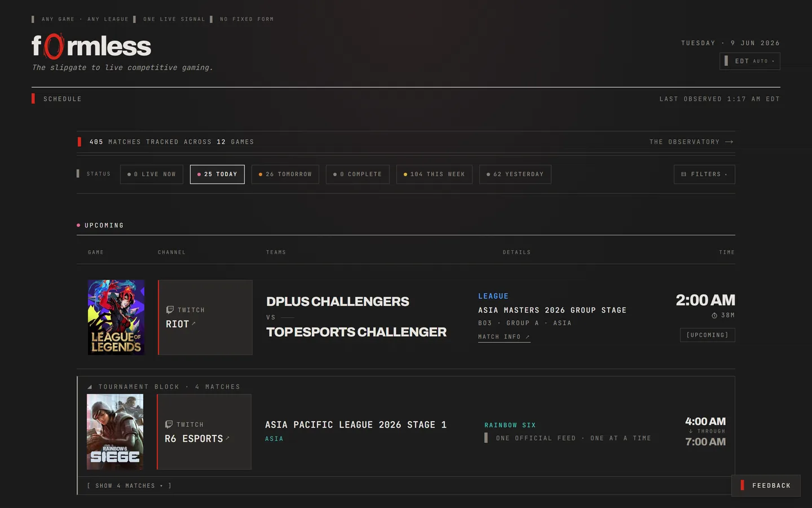Click the League of Legends game thumbnail
This screenshot has width=812, height=508.
click(116, 317)
